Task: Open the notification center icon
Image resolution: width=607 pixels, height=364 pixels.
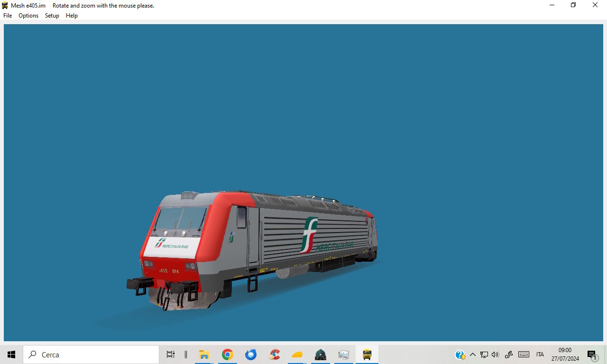Action: click(592, 355)
